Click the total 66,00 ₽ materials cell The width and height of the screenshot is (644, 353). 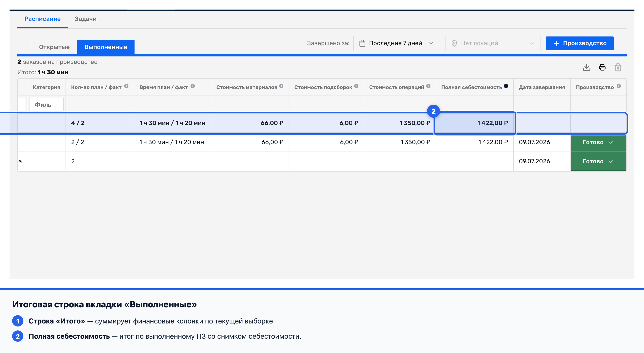tap(250, 123)
